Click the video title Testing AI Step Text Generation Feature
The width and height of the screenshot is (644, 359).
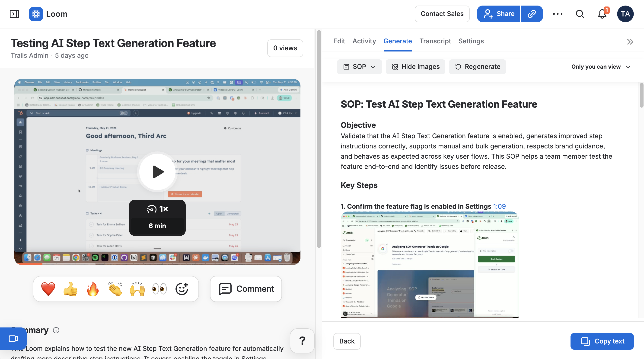click(113, 43)
